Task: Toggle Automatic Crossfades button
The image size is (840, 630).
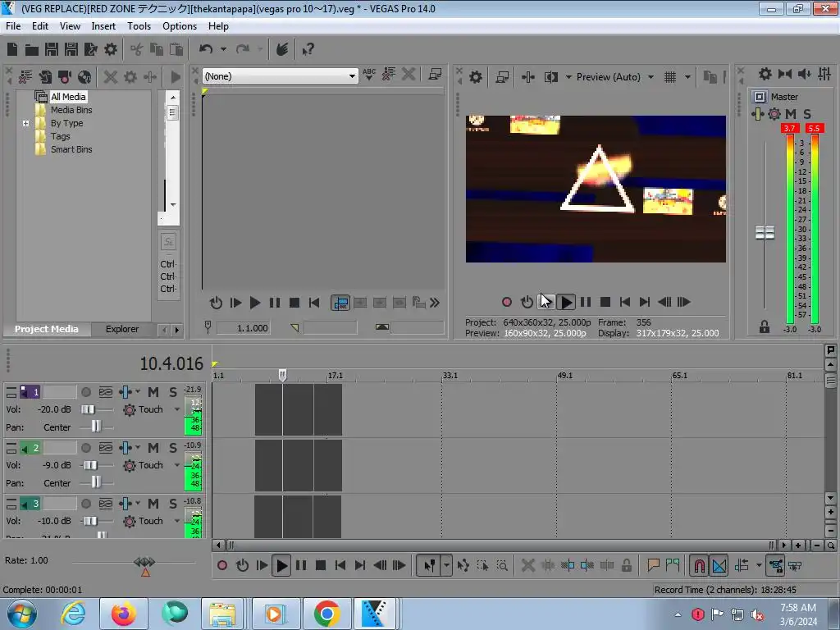Action: click(x=719, y=565)
